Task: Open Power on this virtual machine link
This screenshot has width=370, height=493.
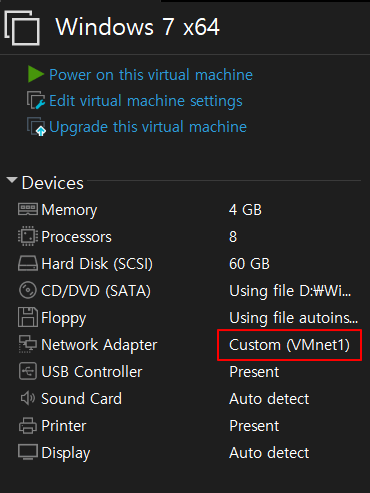Action: tap(151, 75)
